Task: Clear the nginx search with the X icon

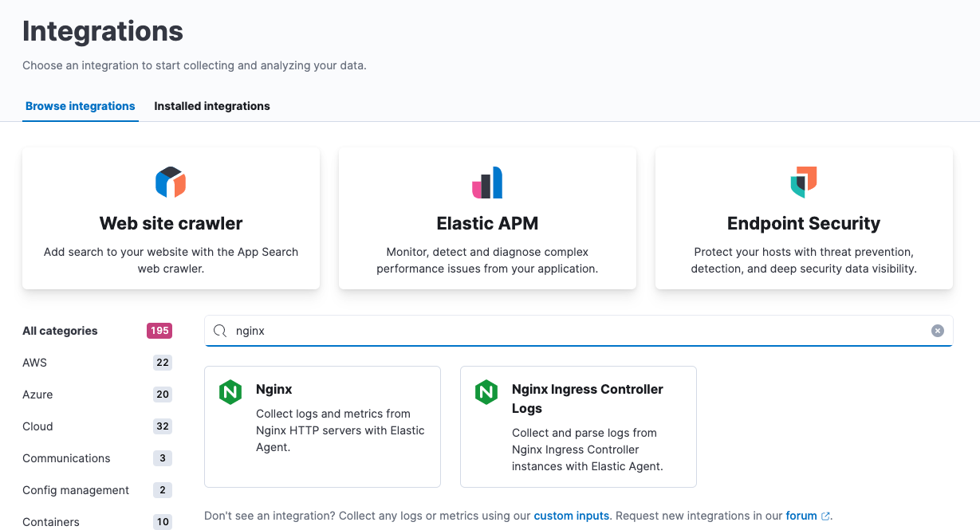Action: point(937,330)
